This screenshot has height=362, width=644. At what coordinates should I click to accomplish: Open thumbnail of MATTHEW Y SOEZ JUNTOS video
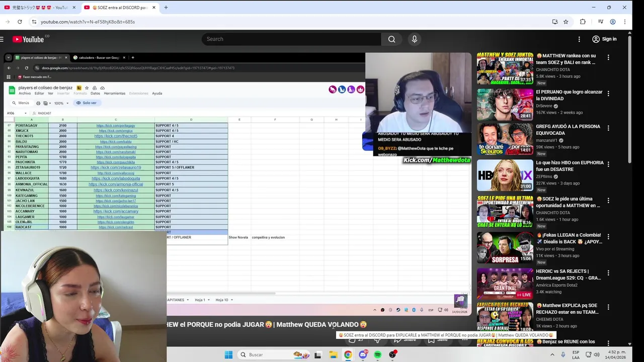click(505, 68)
